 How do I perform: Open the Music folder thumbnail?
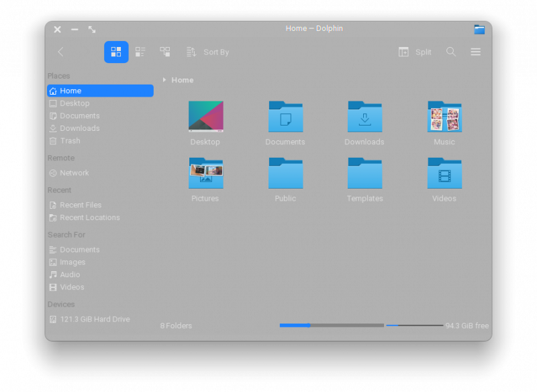pyautogui.click(x=444, y=116)
